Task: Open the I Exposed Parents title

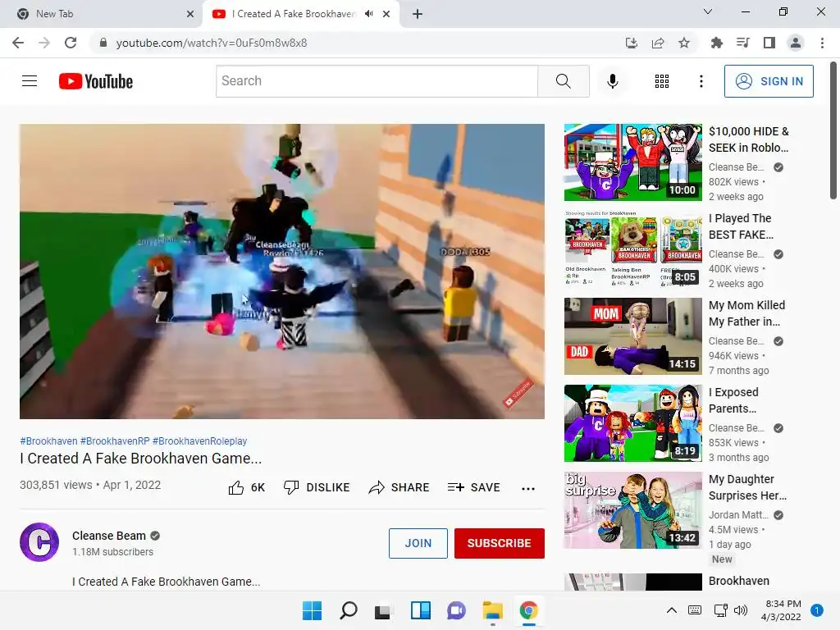Action: pos(733,400)
